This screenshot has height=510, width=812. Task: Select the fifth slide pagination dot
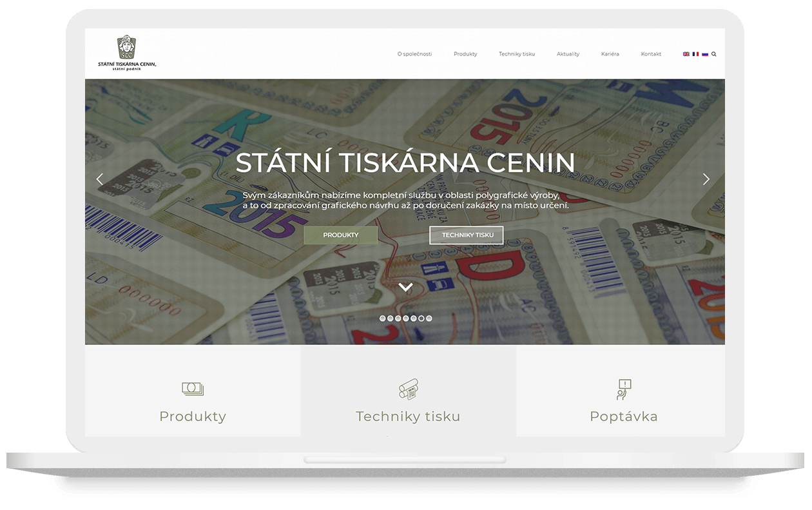[414, 319]
